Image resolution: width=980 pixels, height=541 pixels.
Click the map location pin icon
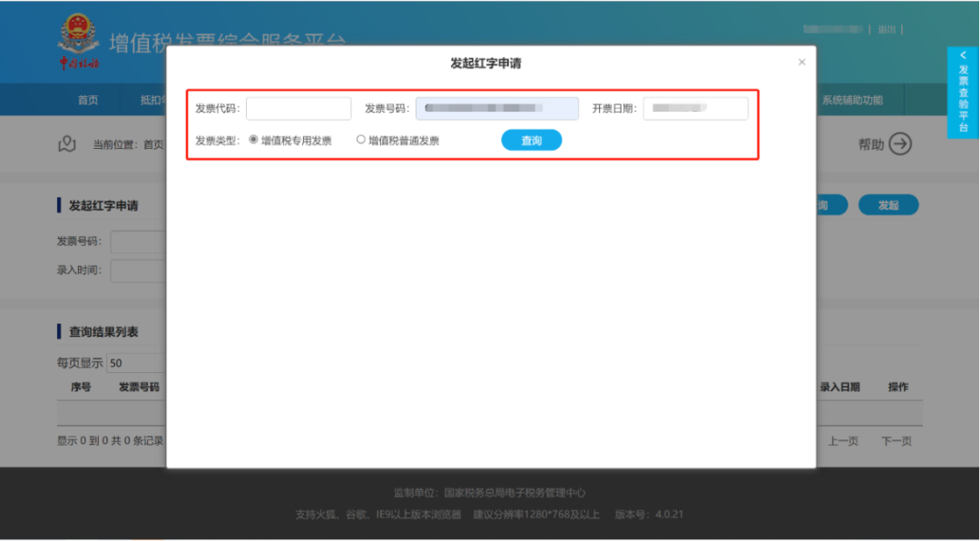coord(66,144)
